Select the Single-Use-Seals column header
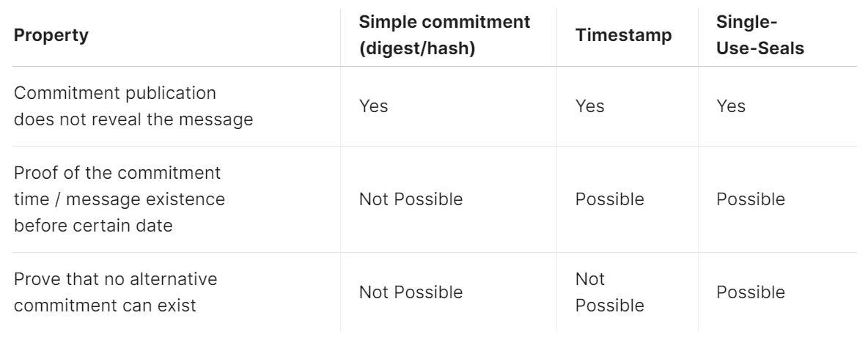 (x=759, y=36)
